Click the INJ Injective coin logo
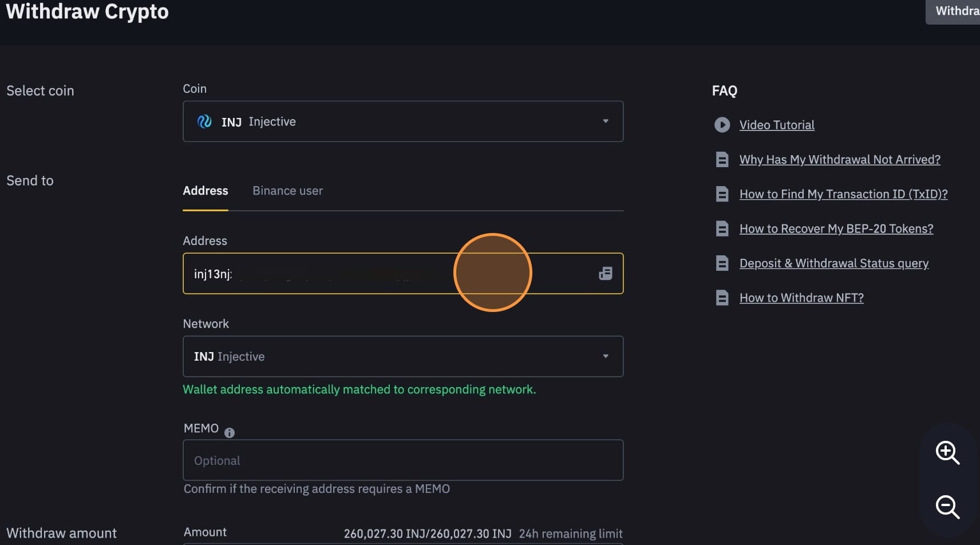The height and width of the screenshot is (545, 980). (204, 121)
